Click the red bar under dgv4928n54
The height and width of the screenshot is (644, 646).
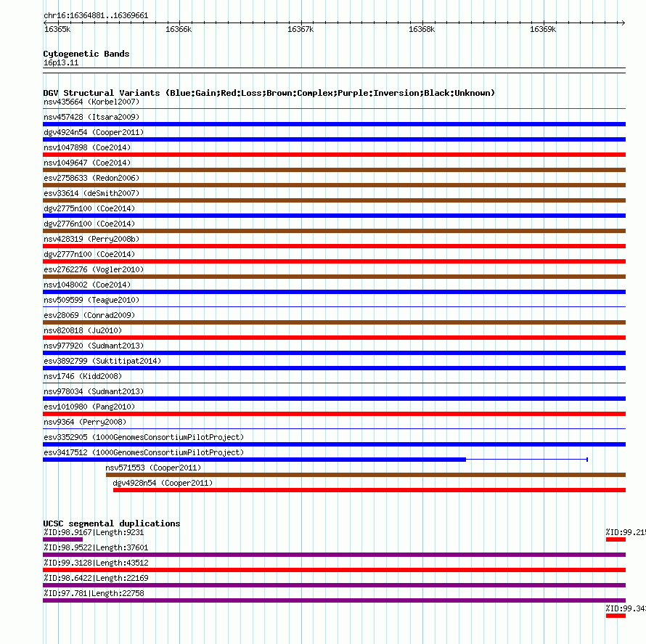[369, 490]
